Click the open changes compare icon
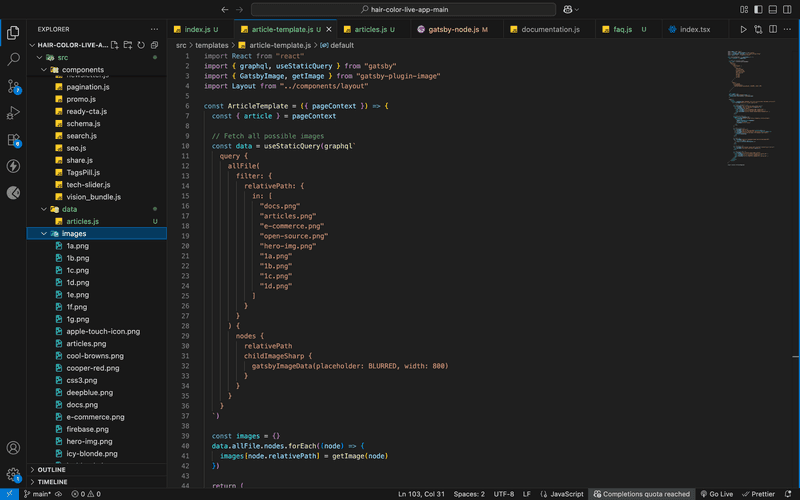The width and height of the screenshot is (800, 500). 758,29
